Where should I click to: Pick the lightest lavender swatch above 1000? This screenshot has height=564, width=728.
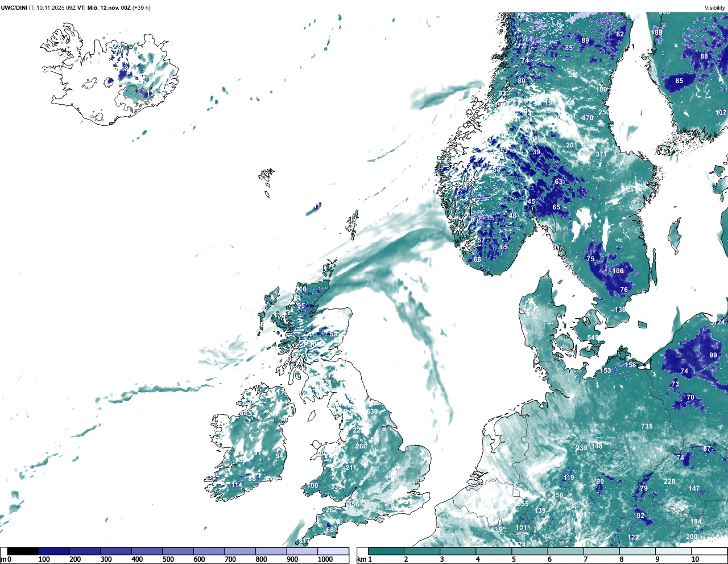tap(333, 551)
